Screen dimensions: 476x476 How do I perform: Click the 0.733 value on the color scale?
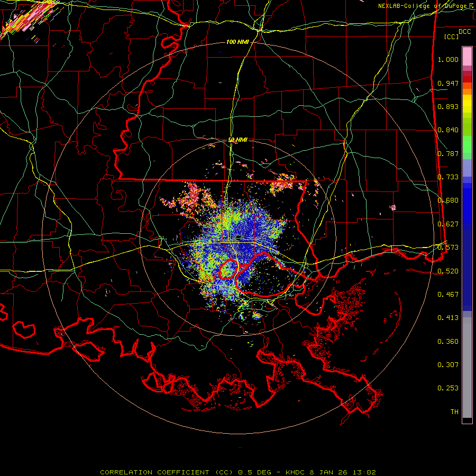pos(448,177)
